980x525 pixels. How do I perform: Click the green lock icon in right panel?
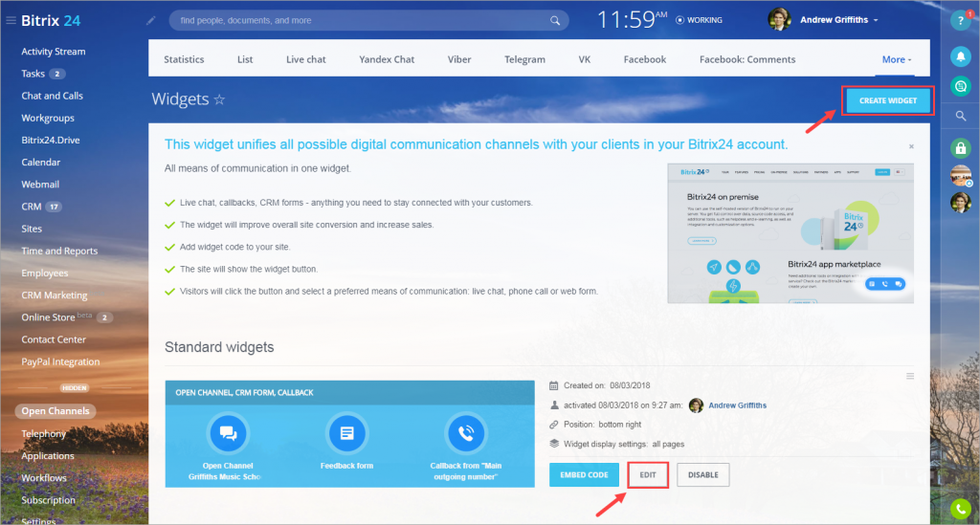[x=961, y=148]
